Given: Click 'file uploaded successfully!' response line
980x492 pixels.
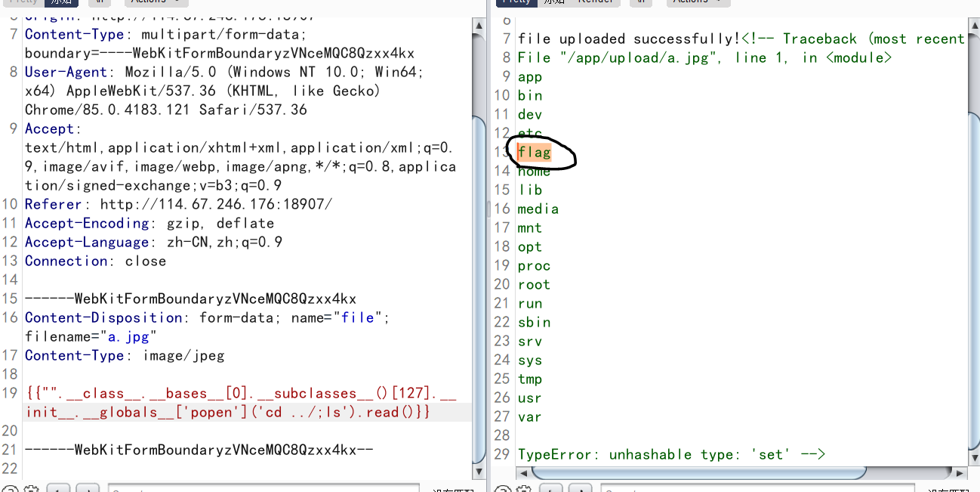Looking at the screenshot, I should pyautogui.click(x=629, y=39).
